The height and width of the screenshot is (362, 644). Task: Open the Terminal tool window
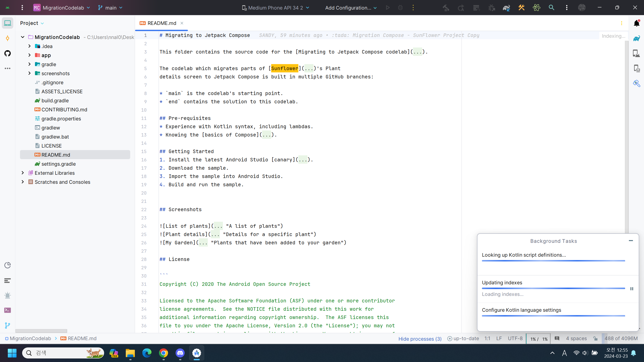8,310
